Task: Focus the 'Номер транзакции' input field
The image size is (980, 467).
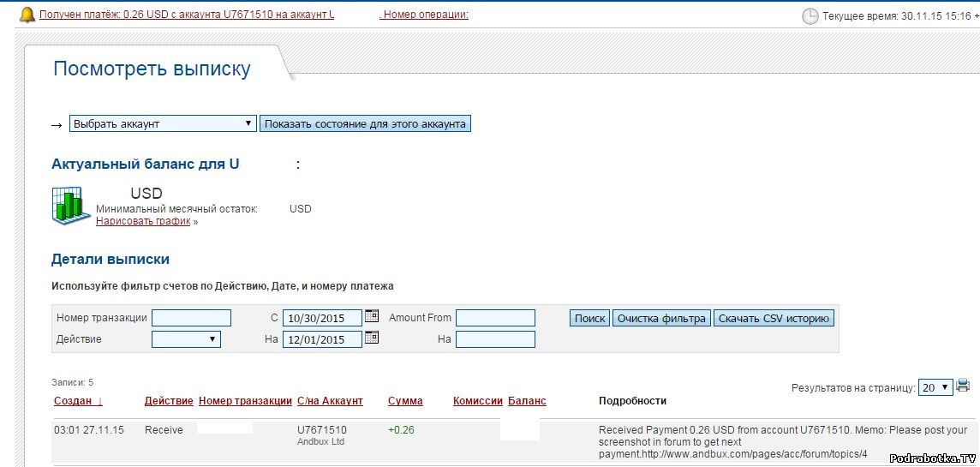Action: tap(191, 318)
